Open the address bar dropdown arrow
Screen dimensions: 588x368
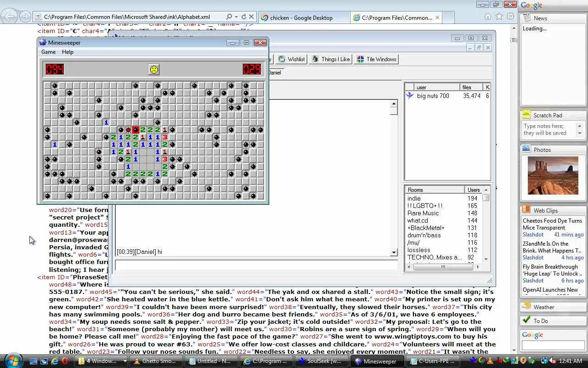(236, 17)
